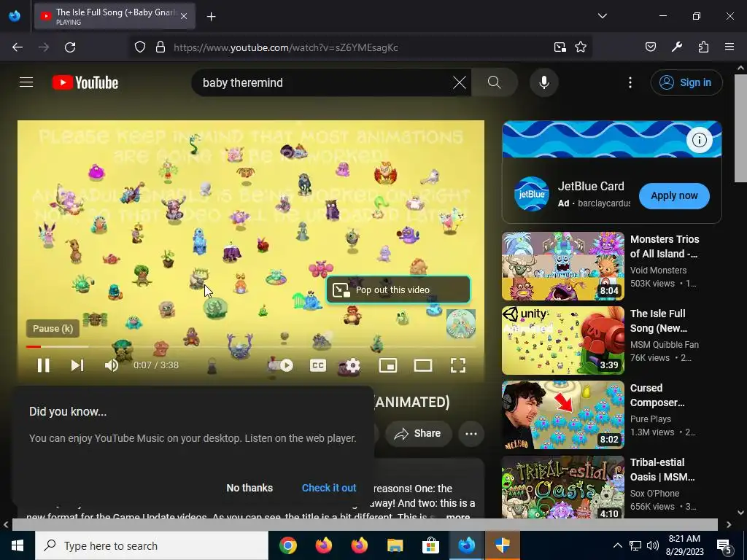Click the Pure Plays channel name
The width and height of the screenshot is (747, 560).
click(x=650, y=419)
